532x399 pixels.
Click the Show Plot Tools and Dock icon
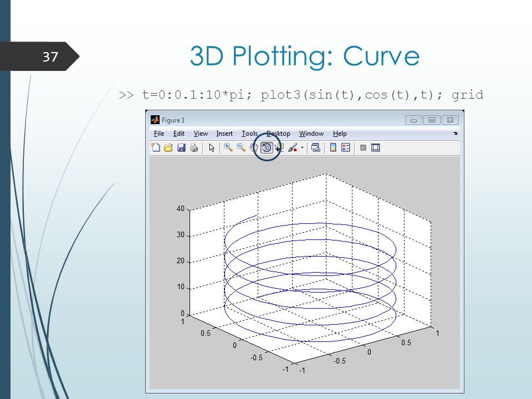[376, 147]
